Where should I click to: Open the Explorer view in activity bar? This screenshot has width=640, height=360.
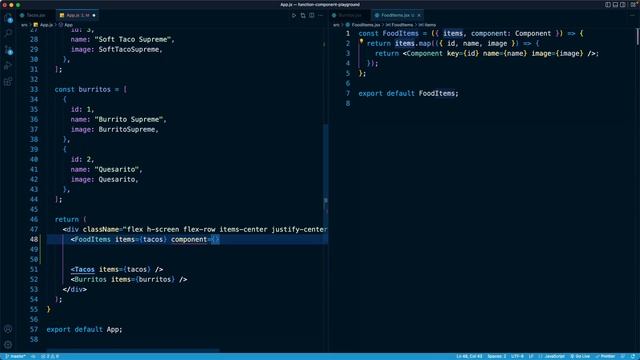click(8, 18)
